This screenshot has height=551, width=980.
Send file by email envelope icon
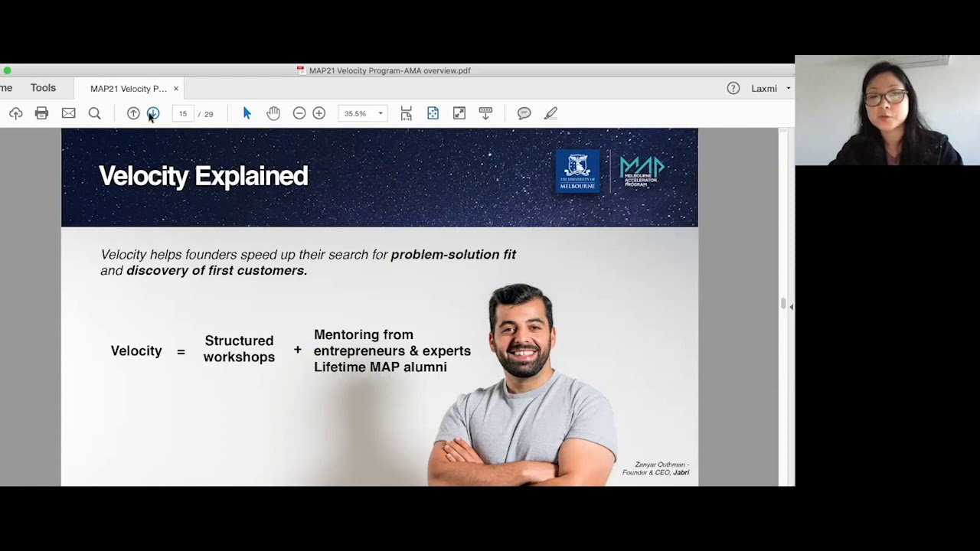[68, 113]
